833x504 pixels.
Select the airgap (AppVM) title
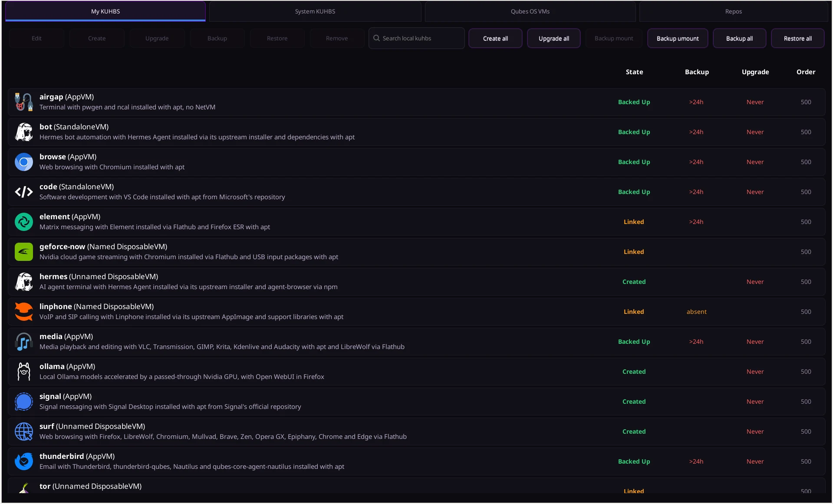(66, 97)
